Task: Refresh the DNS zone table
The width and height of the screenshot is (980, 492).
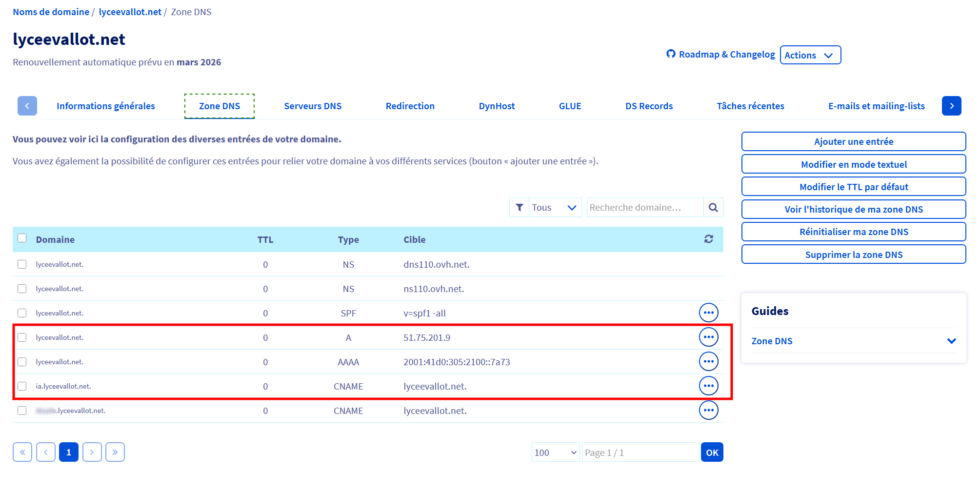Action: (x=708, y=239)
